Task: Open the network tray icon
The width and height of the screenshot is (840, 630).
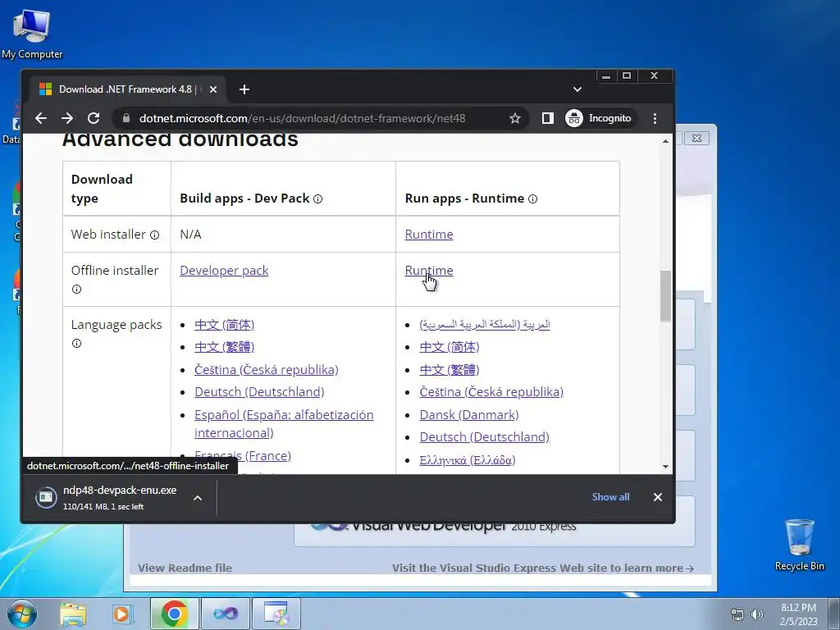Action: pyautogui.click(x=737, y=614)
